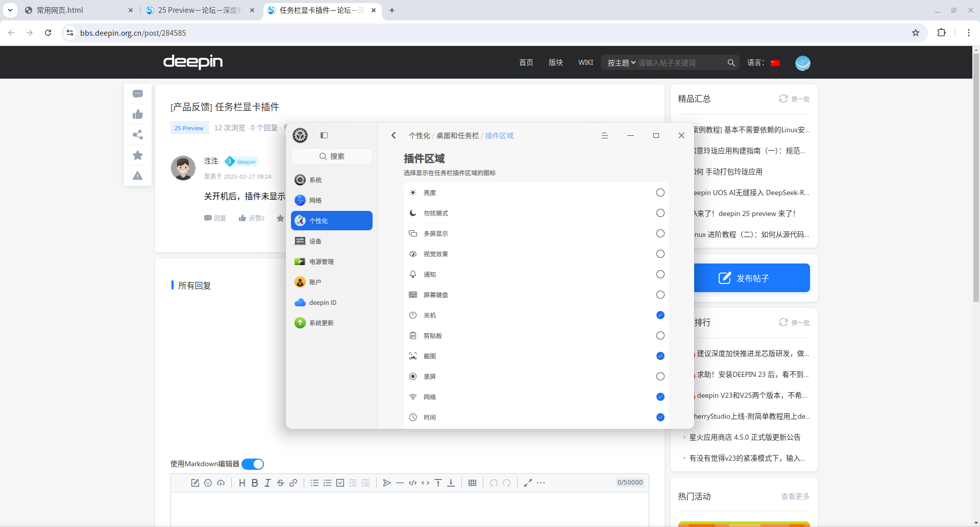This screenshot has height=527, width=980.
Task: Open the Chrome three-dot menu
Action: click(x=969, y=33)
